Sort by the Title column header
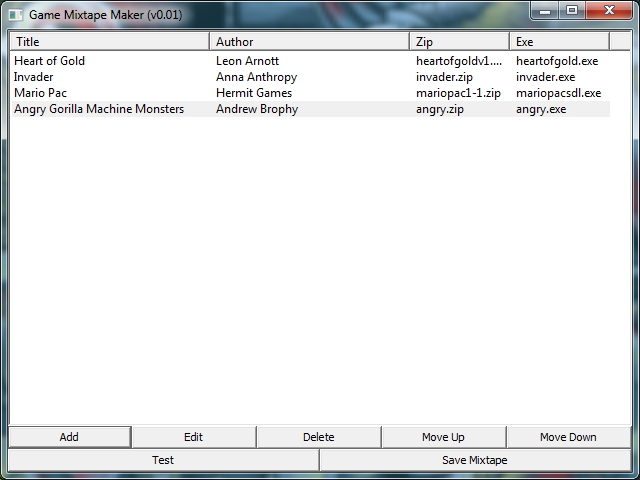The image size is (640, 480). [x=110, y=42]
